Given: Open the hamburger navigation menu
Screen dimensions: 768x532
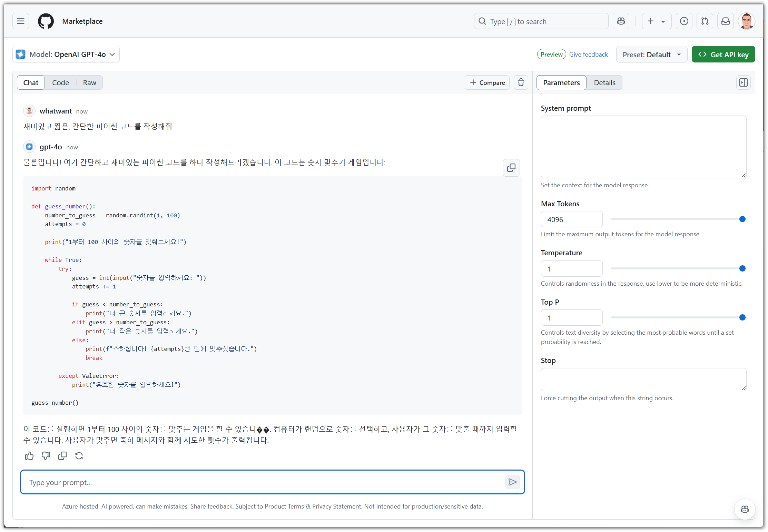Looking at the screenshot, I should 21,21.
